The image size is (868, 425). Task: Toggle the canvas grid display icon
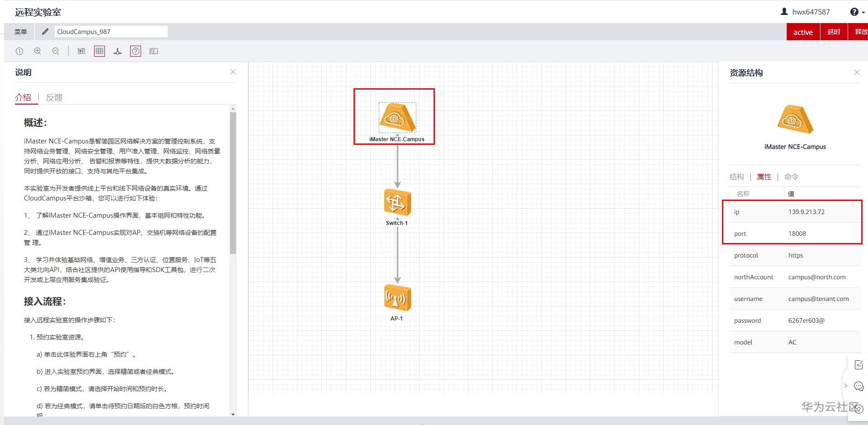tap(99, 51)
